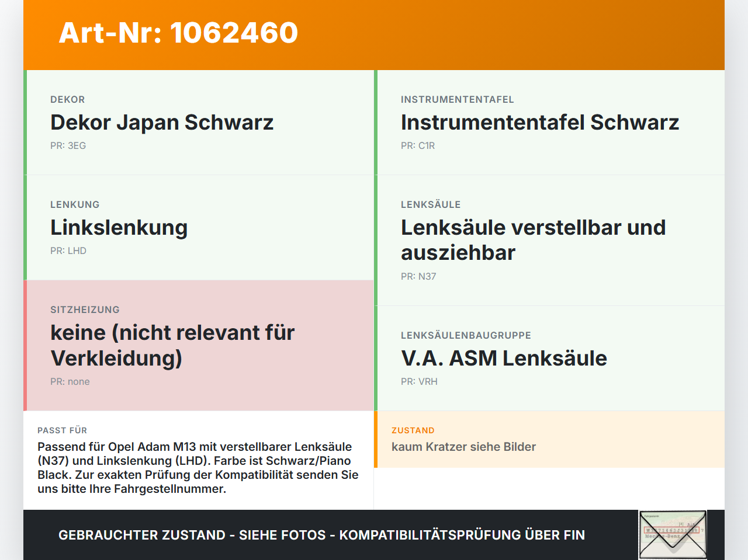Click the Linkslenkung title
The width and height of the screenshot is (748, 560).
pyautogui.click(x=119, y=228)
